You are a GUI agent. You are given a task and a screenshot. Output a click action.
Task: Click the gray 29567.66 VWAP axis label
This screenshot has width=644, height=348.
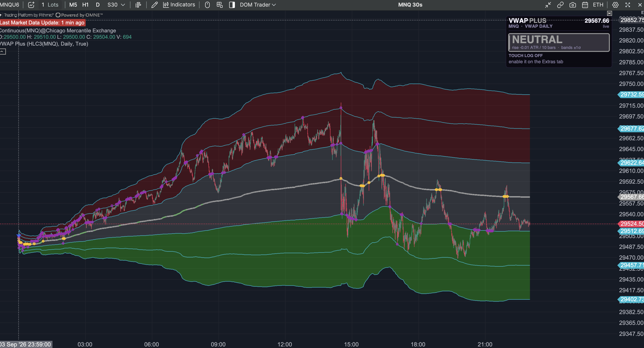point(631,197)
